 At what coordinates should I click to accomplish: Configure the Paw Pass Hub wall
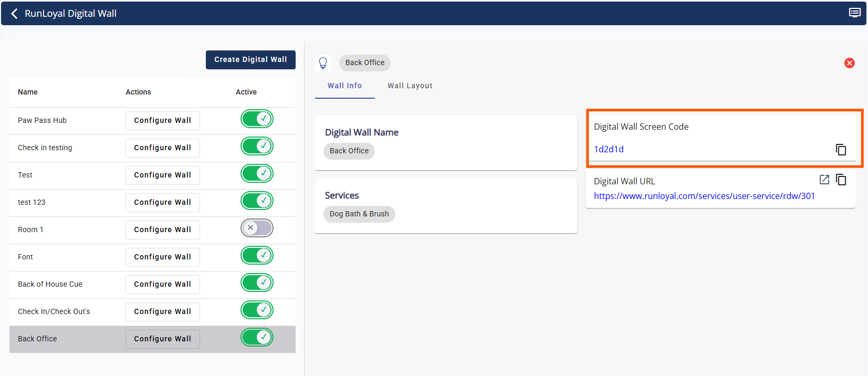(x=163, y=120)
